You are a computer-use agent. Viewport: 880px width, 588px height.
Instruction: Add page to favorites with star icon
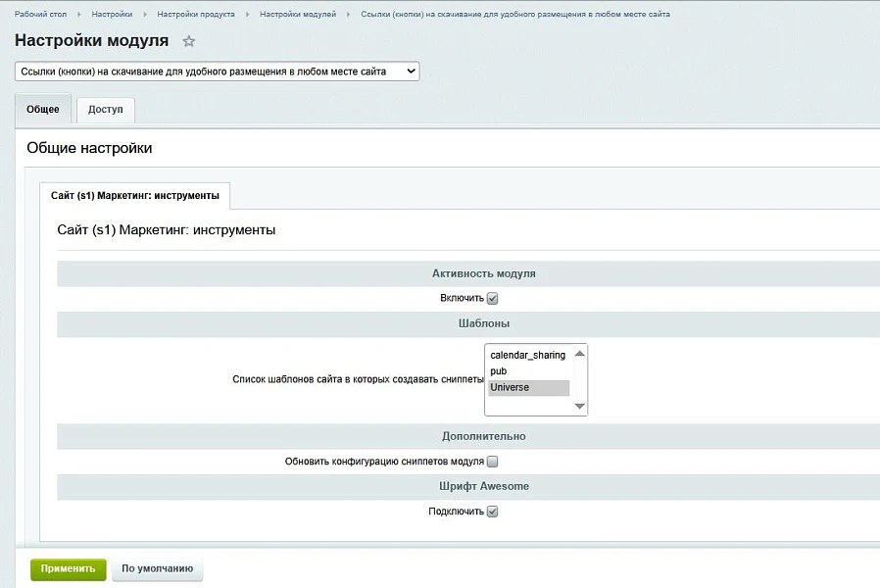click(188, 41)
